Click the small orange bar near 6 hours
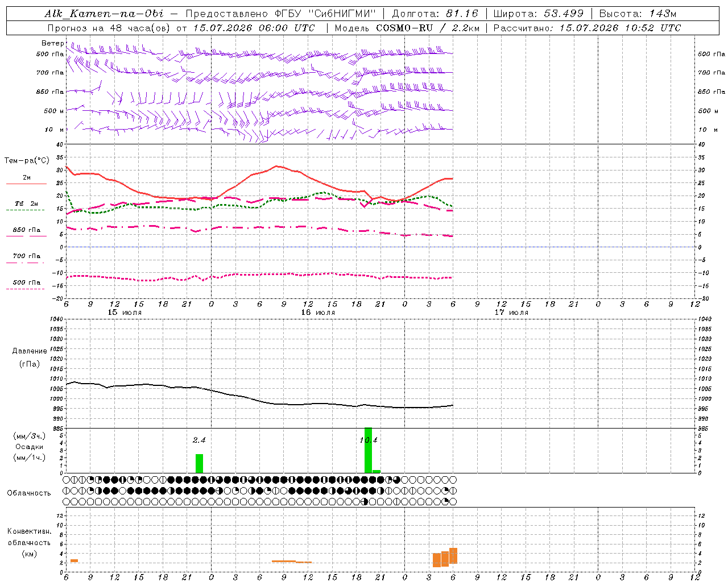Screen dimensions: 728x582 pos(74,561)
